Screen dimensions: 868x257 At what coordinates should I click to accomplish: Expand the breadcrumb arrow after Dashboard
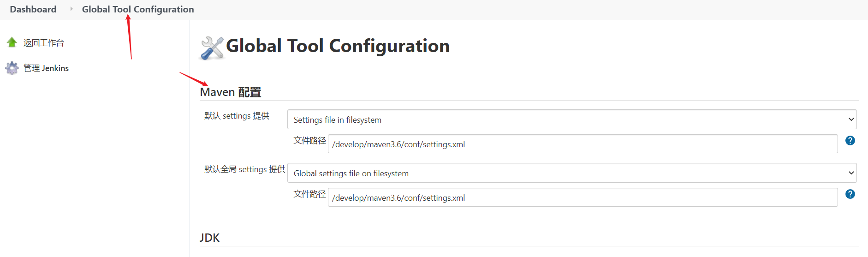coord(71,9)
